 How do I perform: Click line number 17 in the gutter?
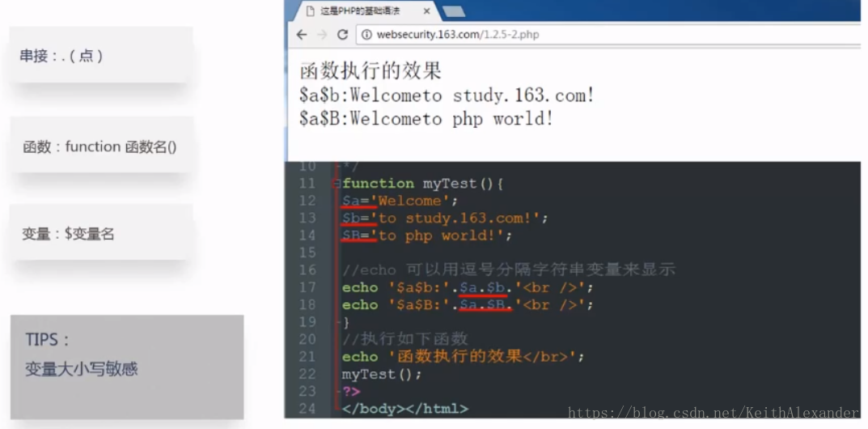pos(307,287)
